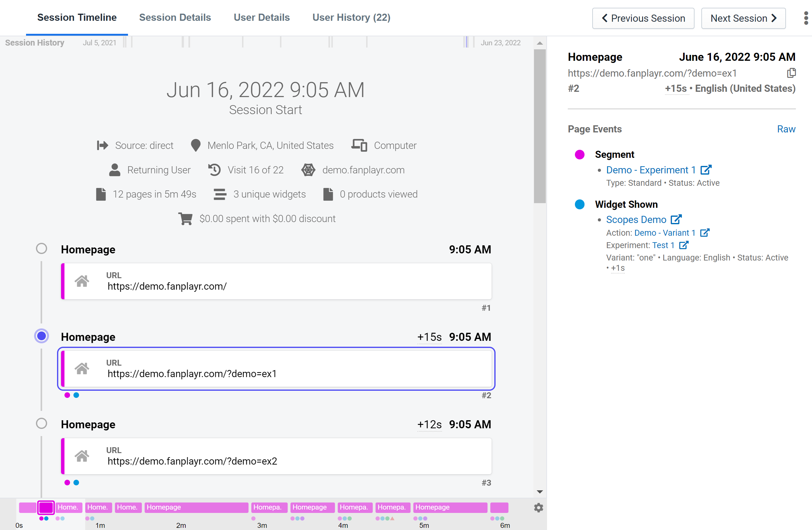Click the shopping cart icon

tap(185, 219)
